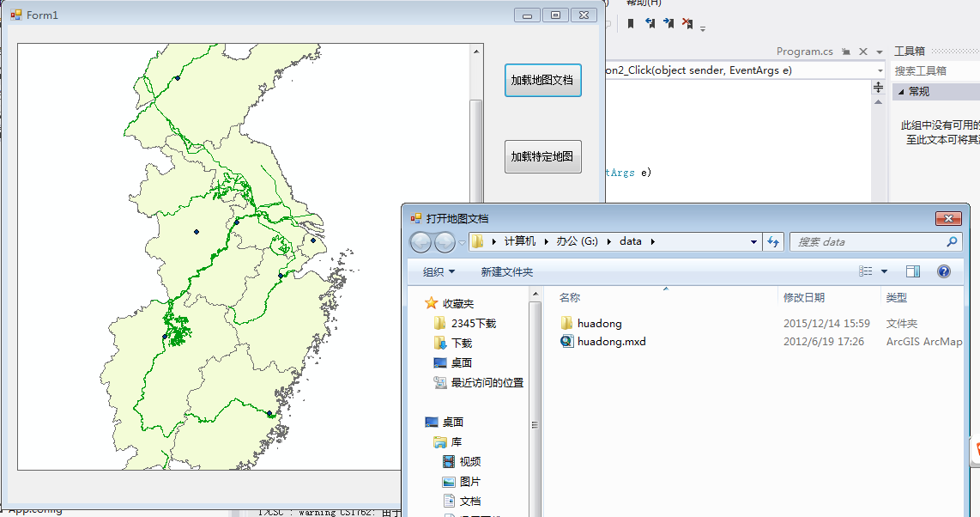
Task: Click the help icon in file dialog
Action: (x=944, y=271)
